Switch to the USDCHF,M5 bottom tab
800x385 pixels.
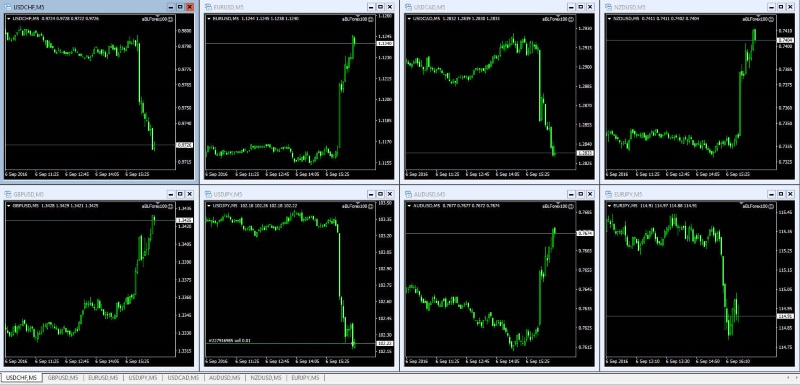21,378
